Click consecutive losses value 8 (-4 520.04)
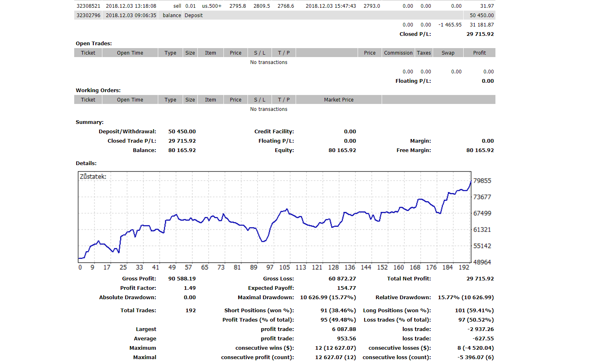Image resolution: width=599 pixels, height=364 pixels. [475, 348]
